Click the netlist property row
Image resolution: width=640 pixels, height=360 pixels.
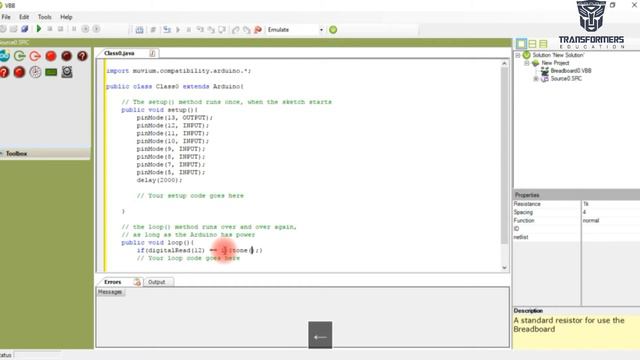click(576, 237)
